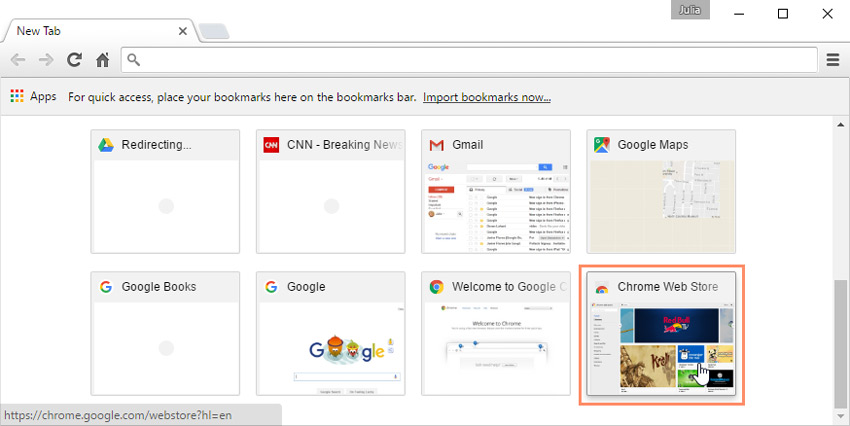Viewport: 850px width, 426px height.
Task: Select the New Tab tab
Action: (x=90, y=31)
